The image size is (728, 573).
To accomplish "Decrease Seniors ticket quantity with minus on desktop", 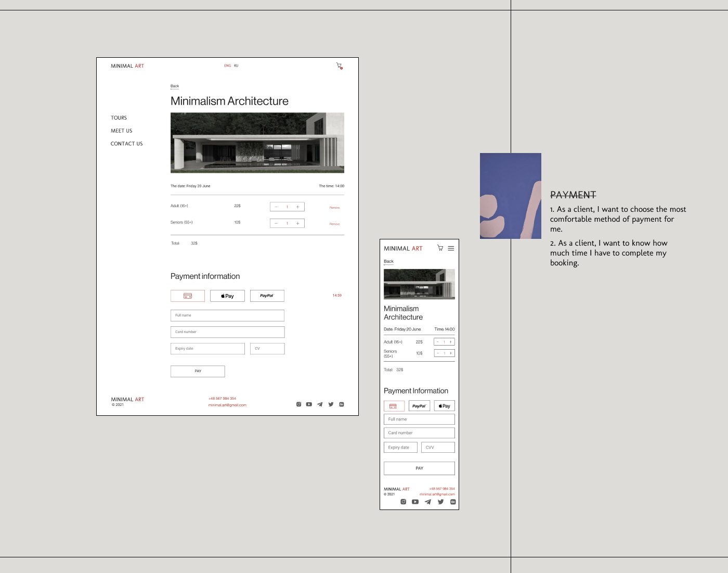I will point(276,223).
